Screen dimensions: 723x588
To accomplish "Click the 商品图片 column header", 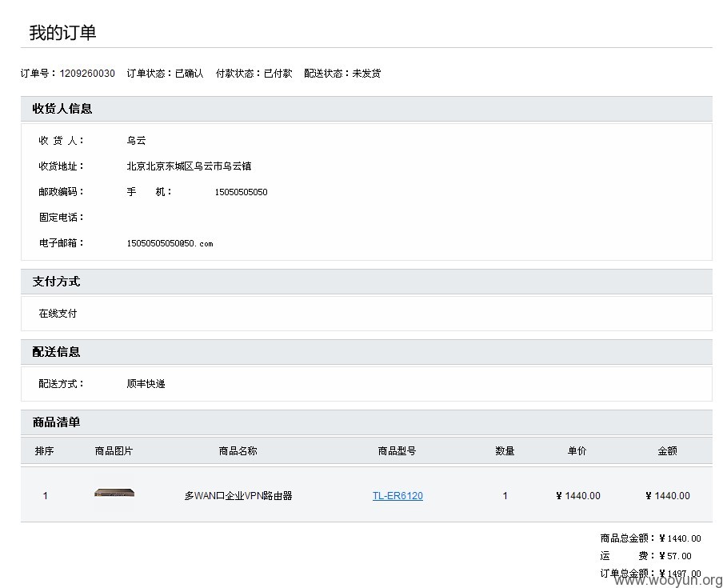I will pos(114,451).
